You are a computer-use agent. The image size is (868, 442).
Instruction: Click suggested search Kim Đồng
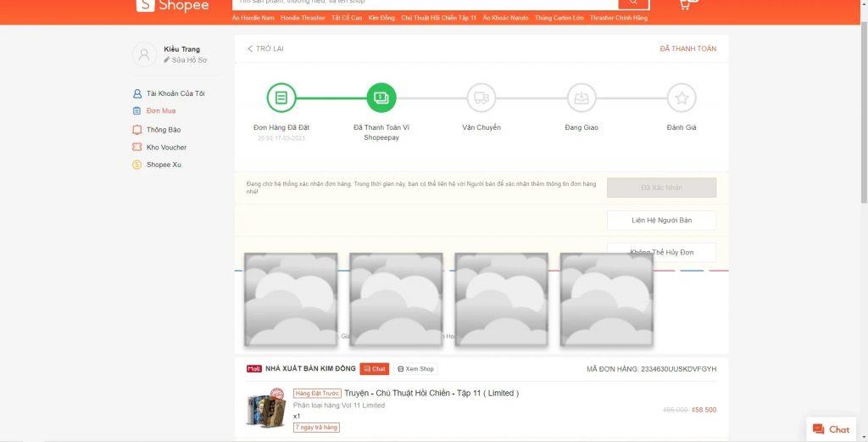point(381,19)
